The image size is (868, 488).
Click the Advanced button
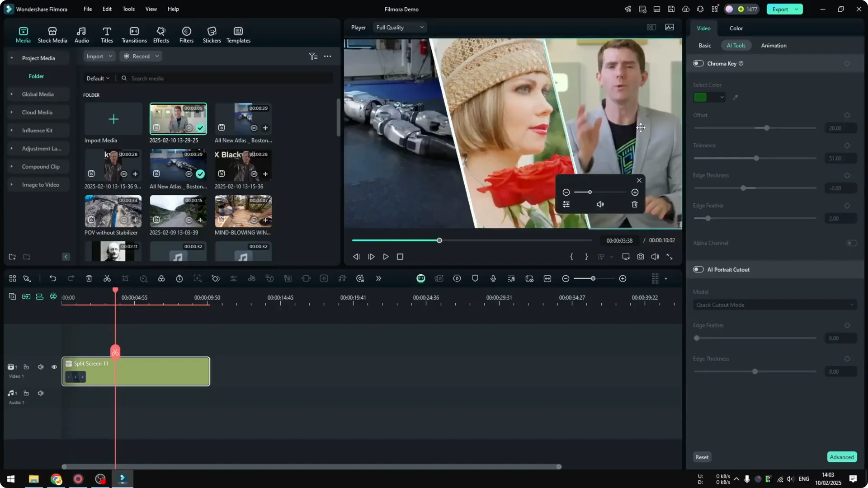(x=842, y=457)
